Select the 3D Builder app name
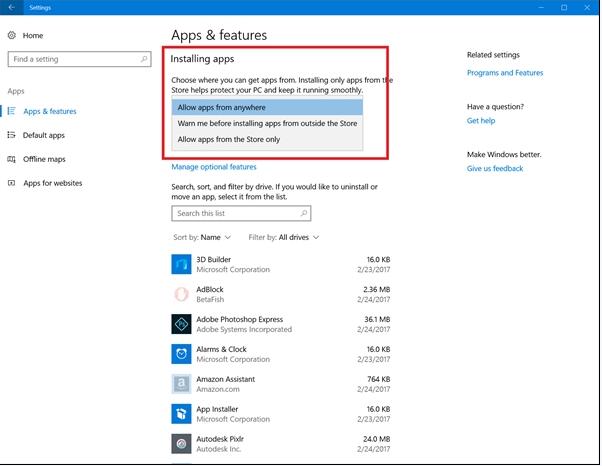 213,259
